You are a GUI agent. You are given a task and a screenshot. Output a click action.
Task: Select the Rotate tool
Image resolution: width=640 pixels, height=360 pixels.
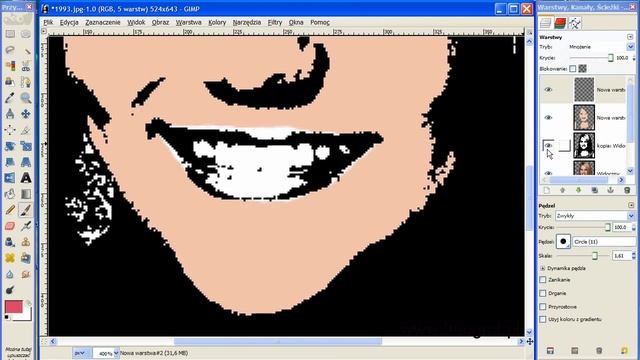[x=10, y=146]
